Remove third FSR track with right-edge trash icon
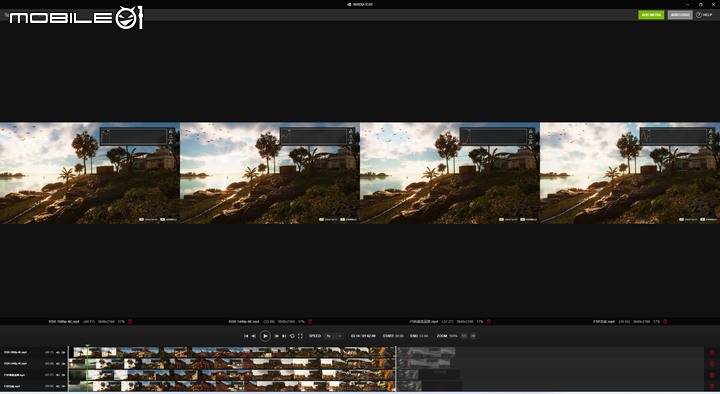 [x=712, y=375]
